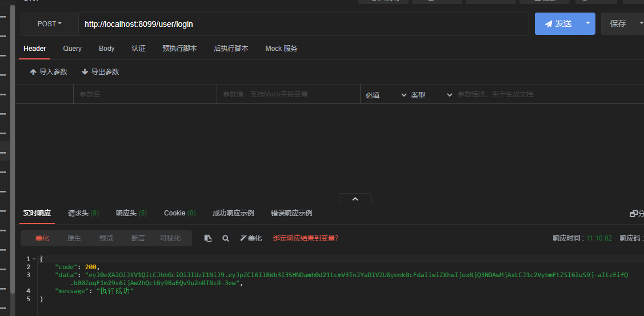Open the 成功响应示例 tab
The width and height of the screenshot is (644, 316).
tap(233, 213)
